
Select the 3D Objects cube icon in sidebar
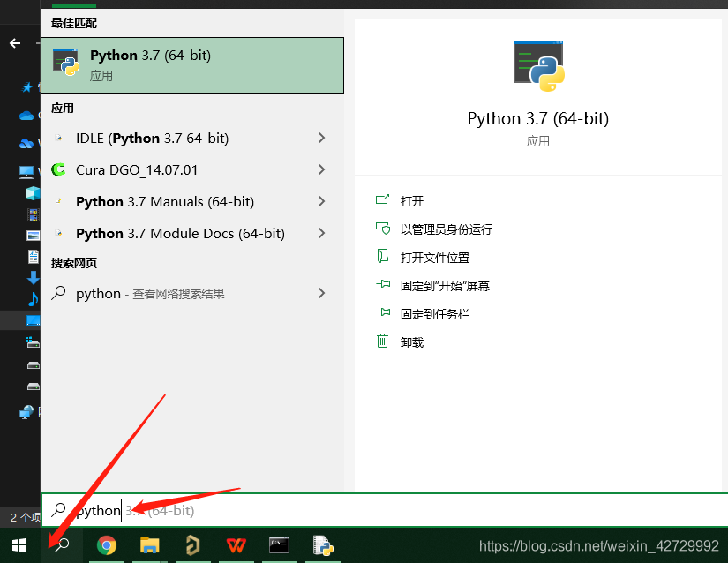tap(33, 192)
